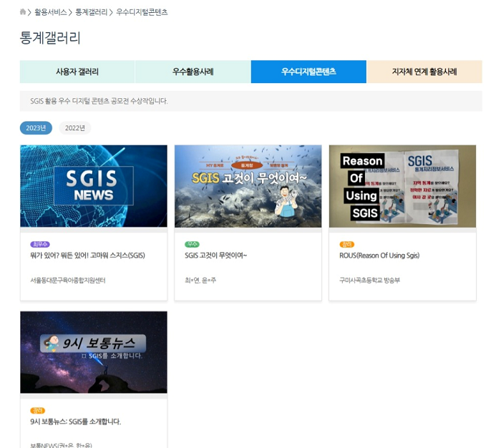
Task: Open 통계갤러리 breadcrumb link
Action: coord(91,12)
